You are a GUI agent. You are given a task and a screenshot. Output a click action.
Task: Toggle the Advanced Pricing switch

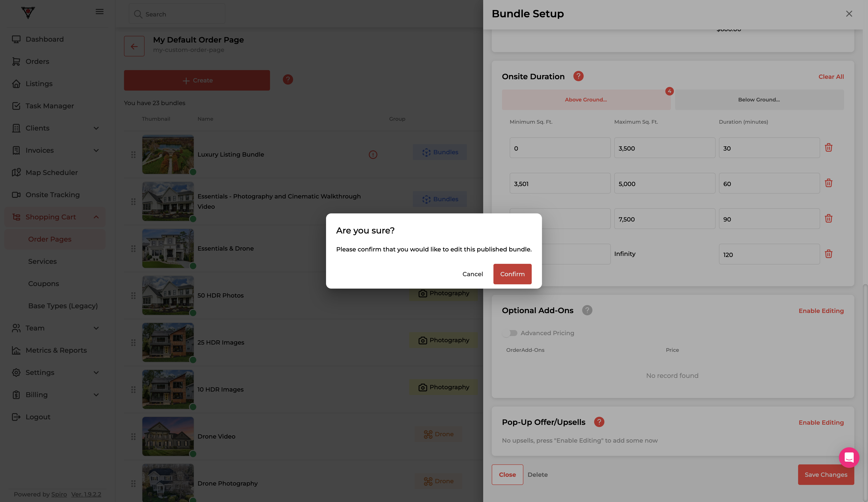[510, 333]
